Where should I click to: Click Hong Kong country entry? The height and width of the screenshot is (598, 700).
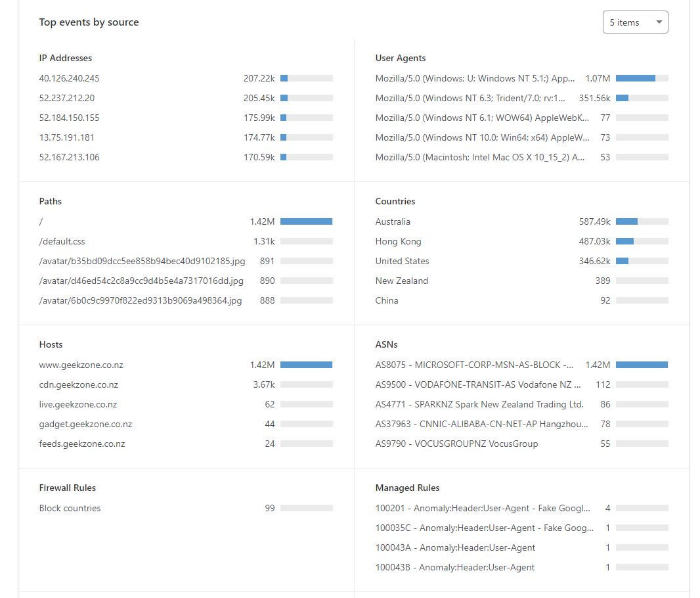tap(398, 241)
